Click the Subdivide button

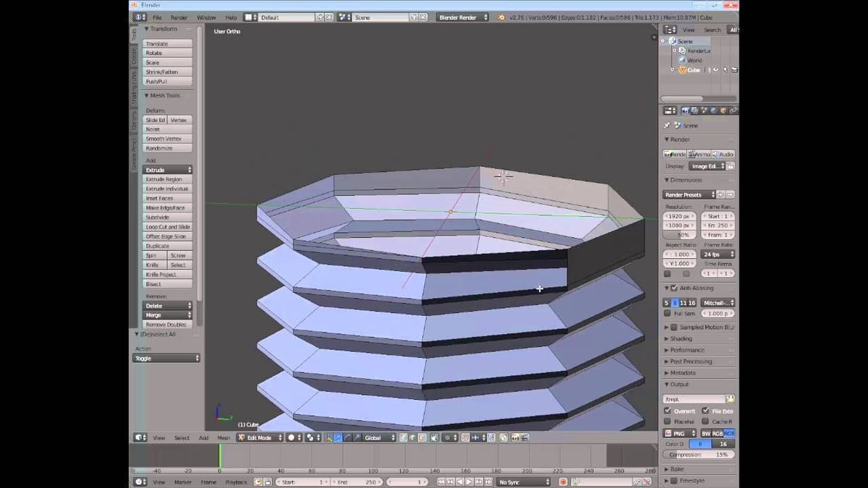[x=168, y=217]
